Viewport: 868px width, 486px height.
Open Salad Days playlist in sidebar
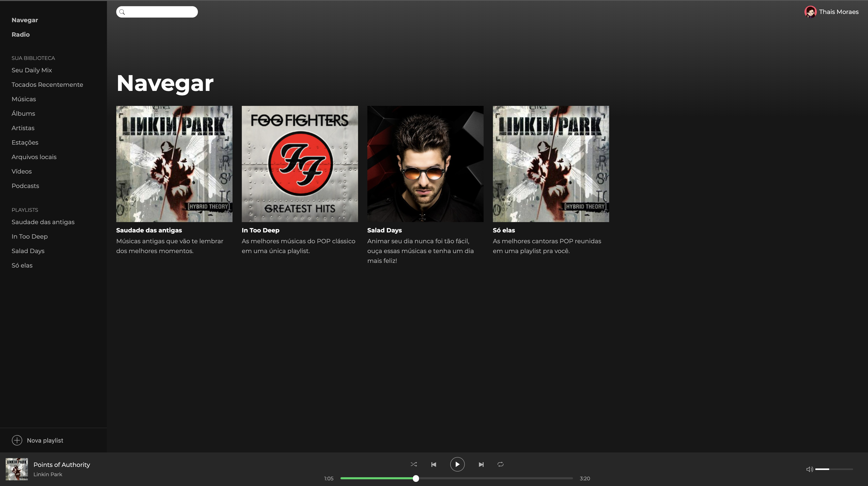tap(28, 251)
